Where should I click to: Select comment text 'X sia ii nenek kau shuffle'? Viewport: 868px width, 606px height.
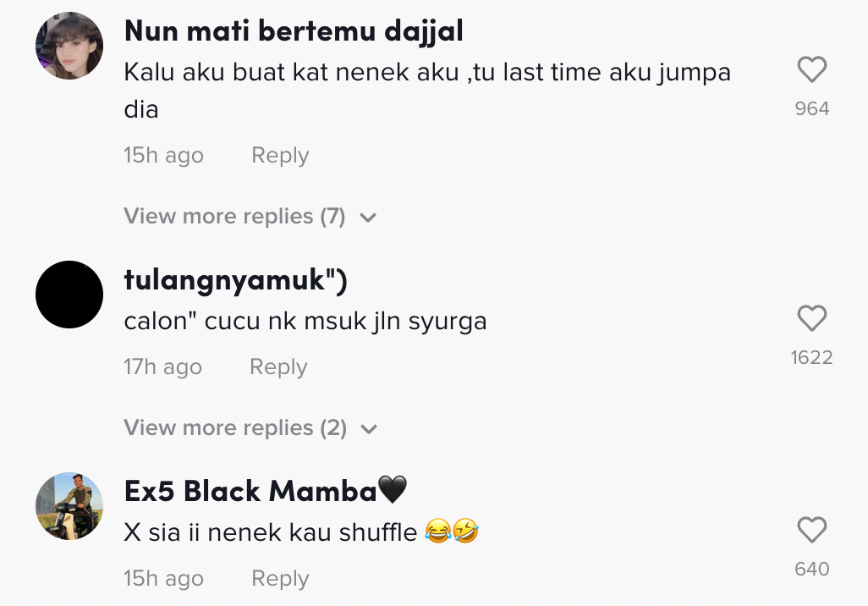pyautogui.click(x=270, y=532)
